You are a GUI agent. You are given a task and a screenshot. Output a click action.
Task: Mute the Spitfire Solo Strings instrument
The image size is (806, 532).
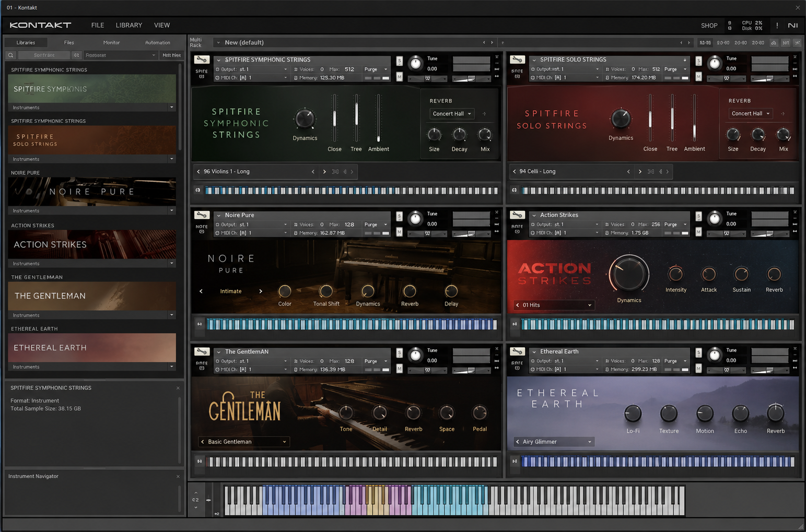pyautogui.click(x=698, y=77)
